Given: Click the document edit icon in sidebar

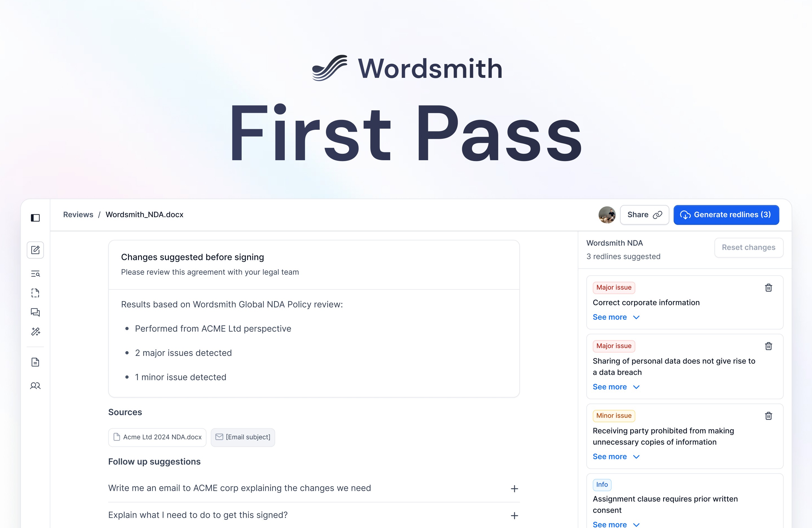Looking at the screenshot, I should tap(35, 249).
